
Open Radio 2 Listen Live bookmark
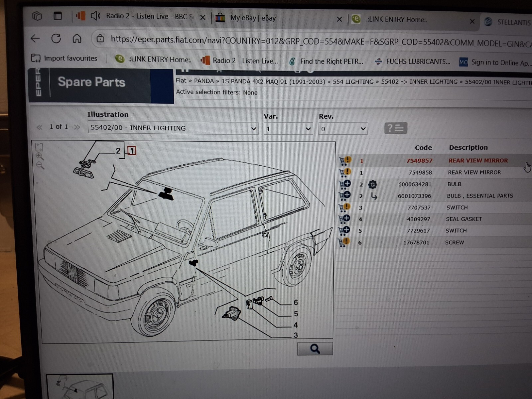click(x=239, y=61)
